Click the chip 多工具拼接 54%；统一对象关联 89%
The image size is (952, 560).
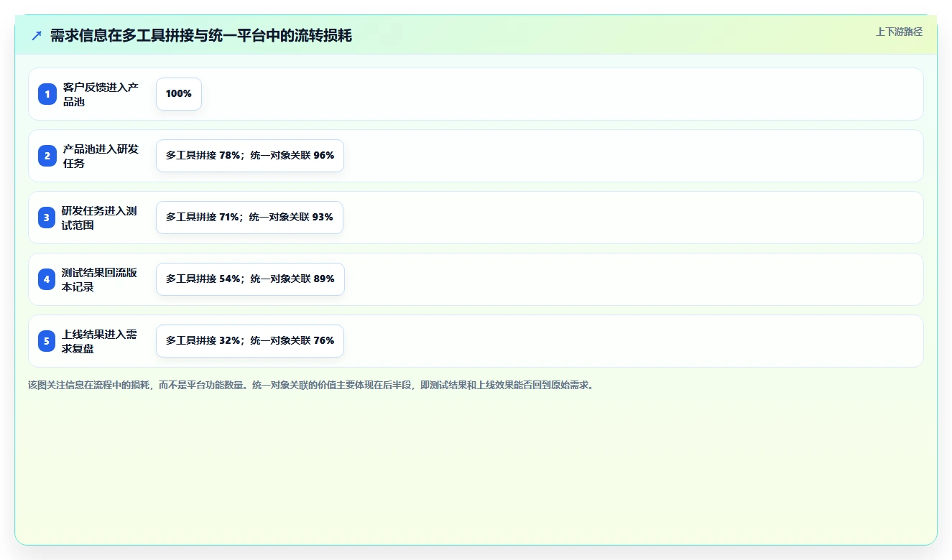click(x=250, y=279)
